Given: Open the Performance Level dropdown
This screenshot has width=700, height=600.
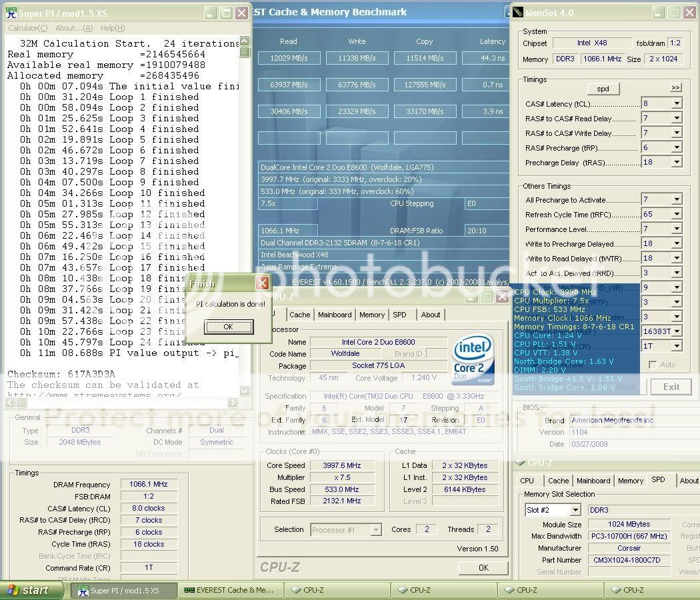Looking at the screenshot, I should point(677,229).
